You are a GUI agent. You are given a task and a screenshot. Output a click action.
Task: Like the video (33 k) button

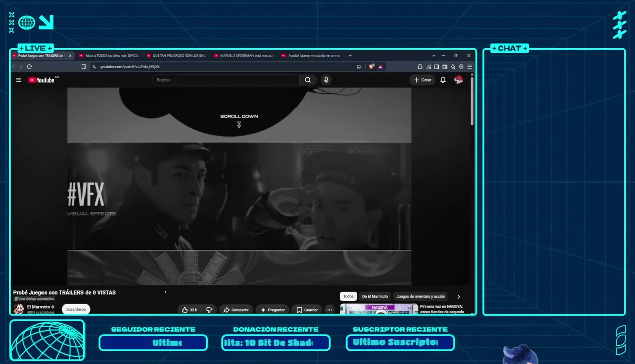[190, 310]
